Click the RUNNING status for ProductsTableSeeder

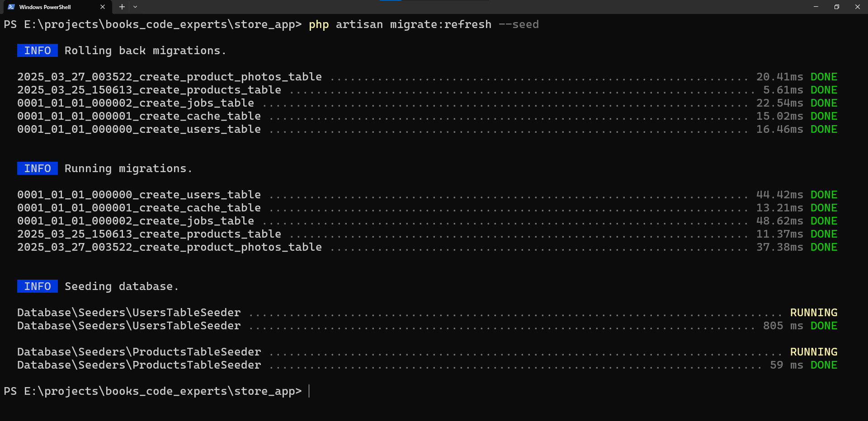813,352
